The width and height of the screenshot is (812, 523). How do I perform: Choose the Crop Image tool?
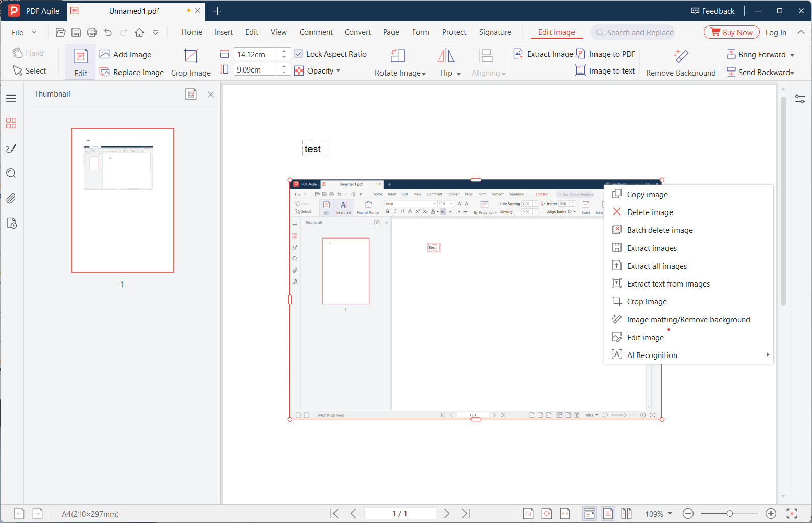click(x=191, y=62)
